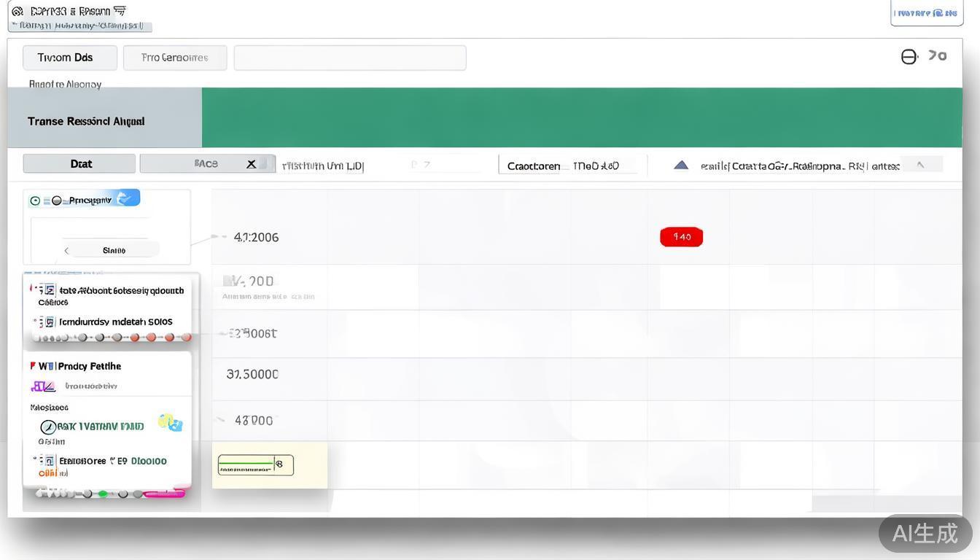Screen dimensions: 980x560
Task: Click the app icon in the title bar
Action: (17, 11)
